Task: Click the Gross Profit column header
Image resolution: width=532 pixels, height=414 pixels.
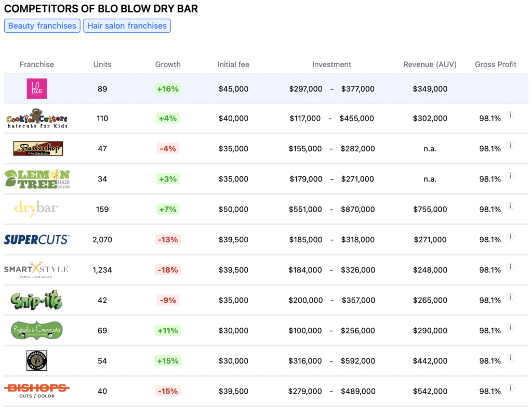Action: (495, 64)
